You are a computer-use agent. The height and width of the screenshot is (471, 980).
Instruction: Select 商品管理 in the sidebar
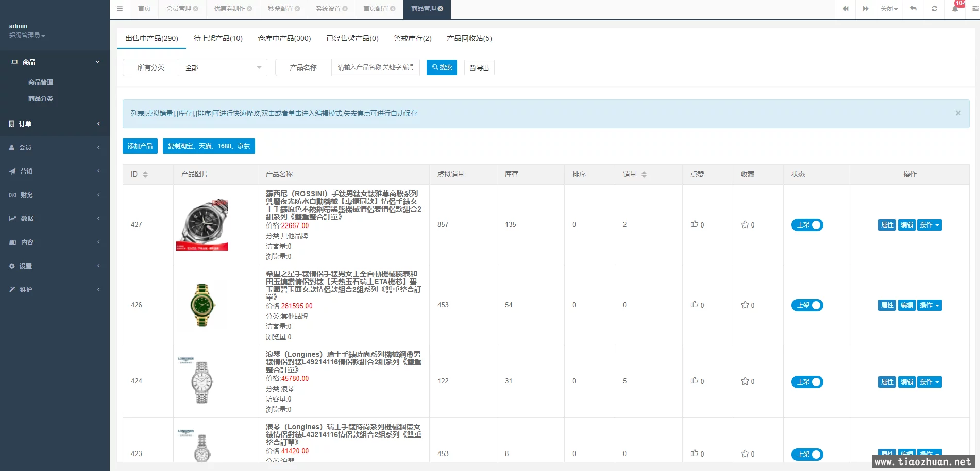pyautogui.click(x=41, y=82)
